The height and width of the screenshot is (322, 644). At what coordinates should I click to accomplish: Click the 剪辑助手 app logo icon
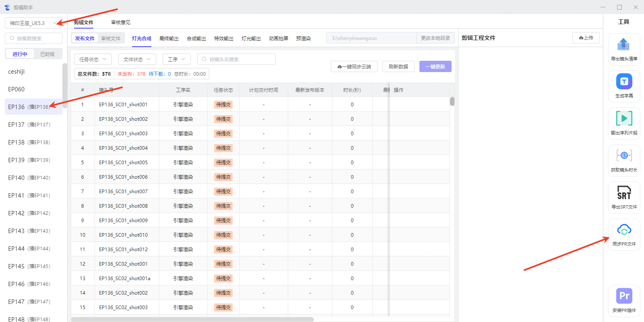click(7, 7)
